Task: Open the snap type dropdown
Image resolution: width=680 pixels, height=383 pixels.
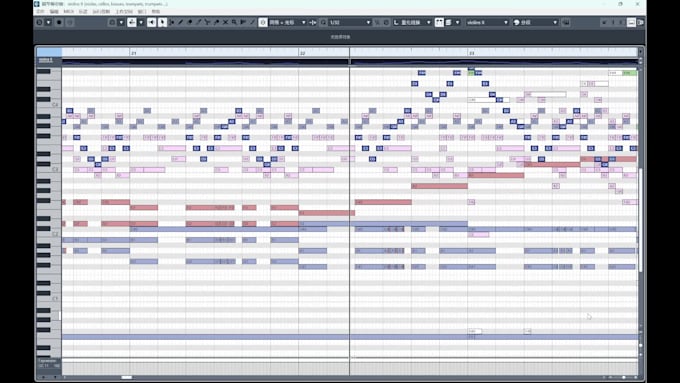Action: tap(288, 22)
